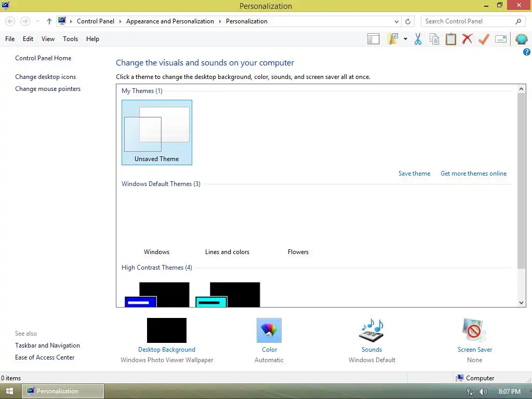Expand the address bar history dropdown
The image size is (532, 399).
tap(396, 21)
